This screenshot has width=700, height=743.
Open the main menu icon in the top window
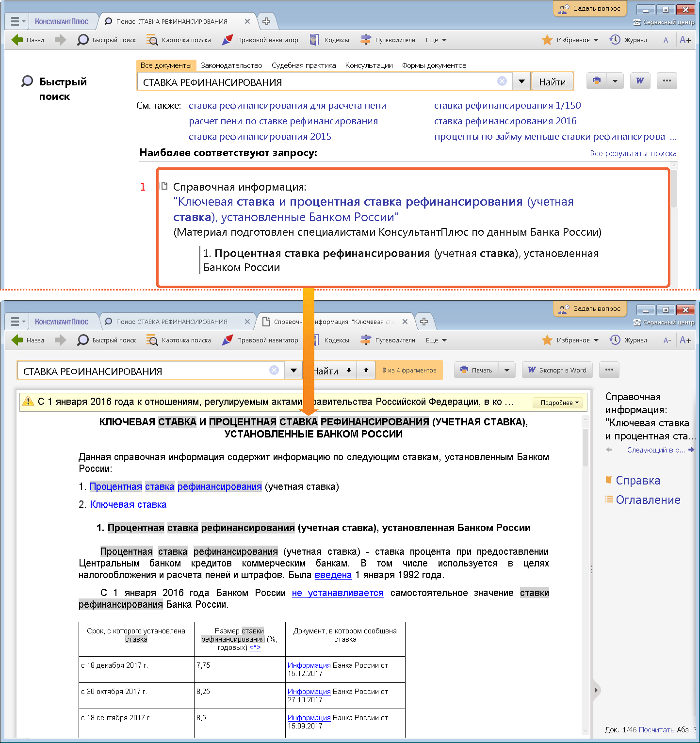tap(17, 21)
